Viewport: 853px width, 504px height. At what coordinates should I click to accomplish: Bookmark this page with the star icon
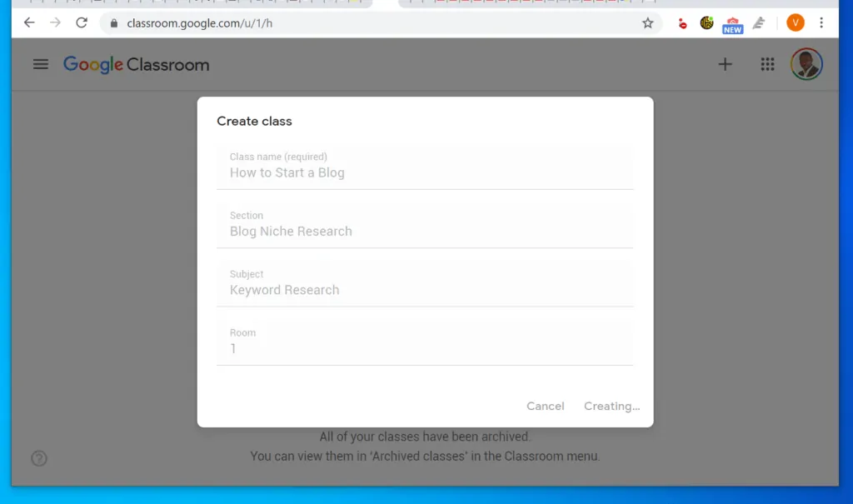pos(647,23)
